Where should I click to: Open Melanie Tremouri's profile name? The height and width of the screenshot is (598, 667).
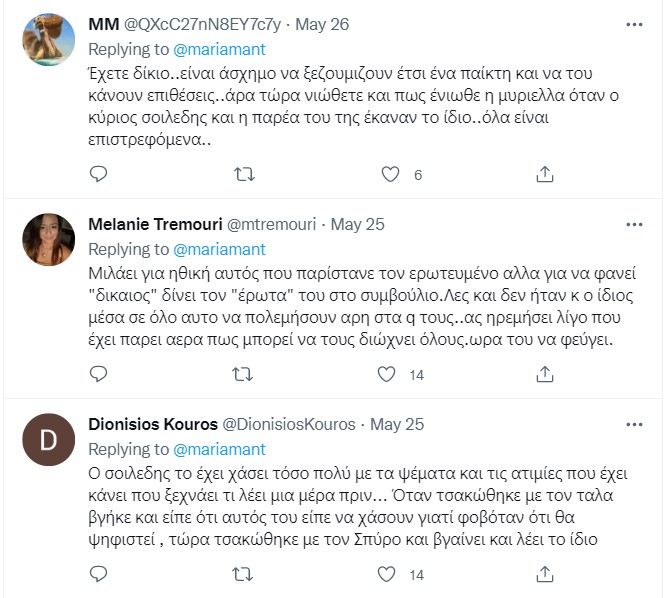(157, 225)
